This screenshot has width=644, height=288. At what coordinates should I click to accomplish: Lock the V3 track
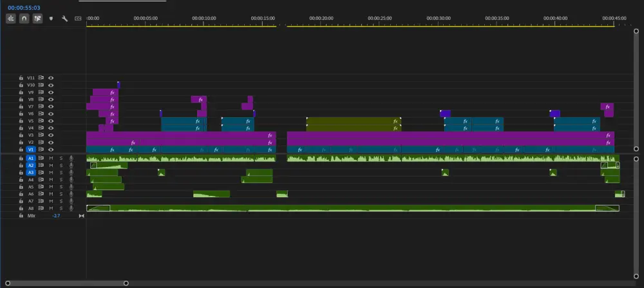pyautogui.click(x=21, y=135)
